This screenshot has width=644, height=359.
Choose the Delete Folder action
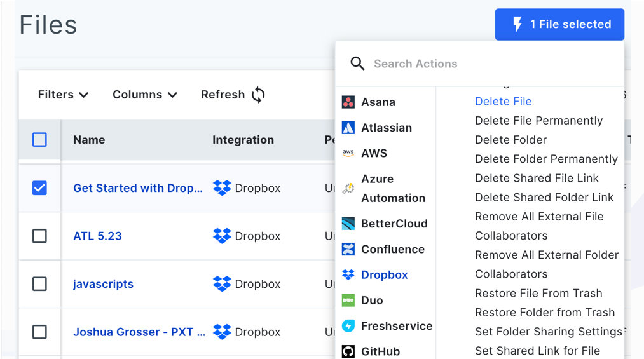coord(510,140)
